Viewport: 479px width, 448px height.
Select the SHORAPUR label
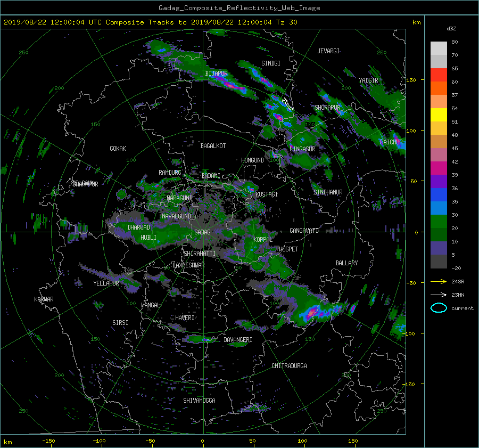[327, 108]
